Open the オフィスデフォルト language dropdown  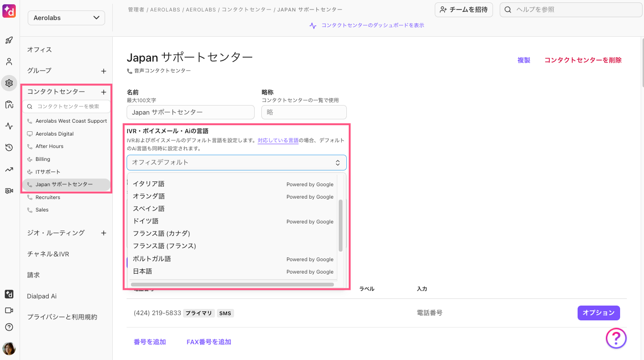click(236, 162)
